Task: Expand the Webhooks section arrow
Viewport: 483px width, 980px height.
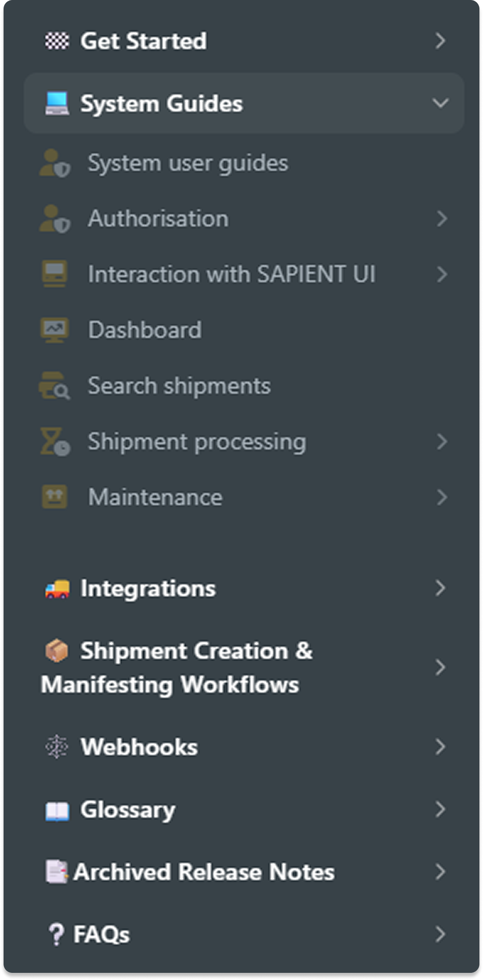Action: click(440, 746)
